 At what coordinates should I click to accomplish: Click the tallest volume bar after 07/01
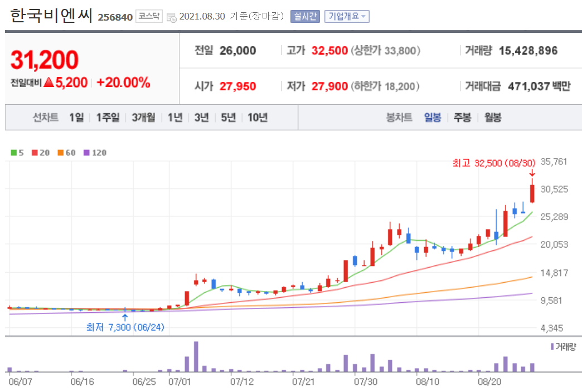click(196, 356)
